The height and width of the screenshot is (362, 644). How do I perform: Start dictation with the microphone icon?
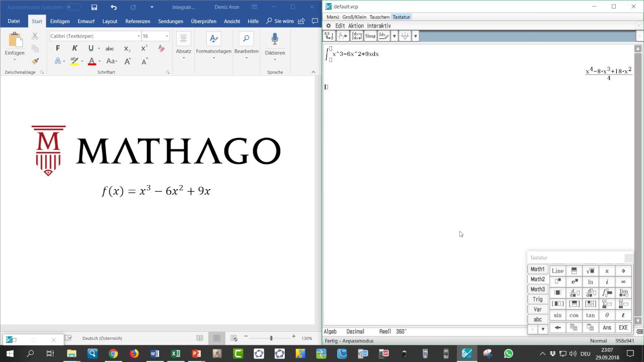tap(275, 39)
